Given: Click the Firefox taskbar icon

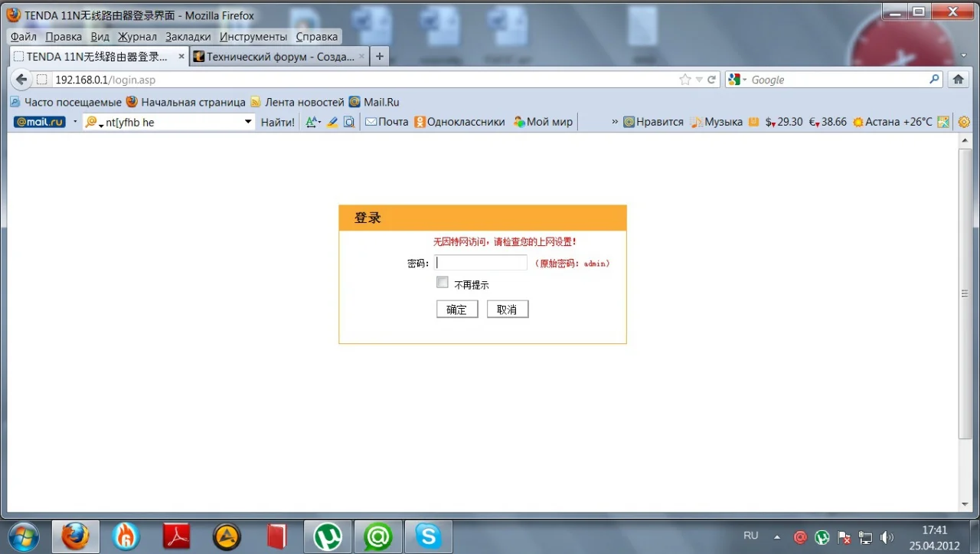Looking at the screenshot, I should (75, 536).
